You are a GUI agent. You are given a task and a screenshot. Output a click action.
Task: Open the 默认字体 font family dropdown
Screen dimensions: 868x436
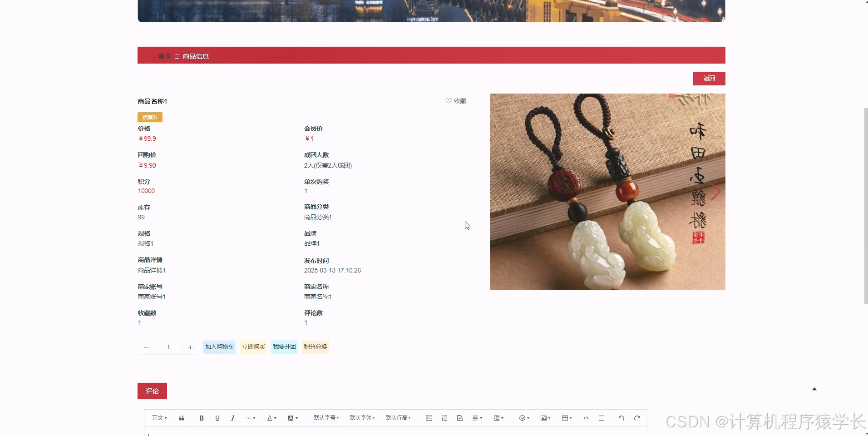pos(362,418)
